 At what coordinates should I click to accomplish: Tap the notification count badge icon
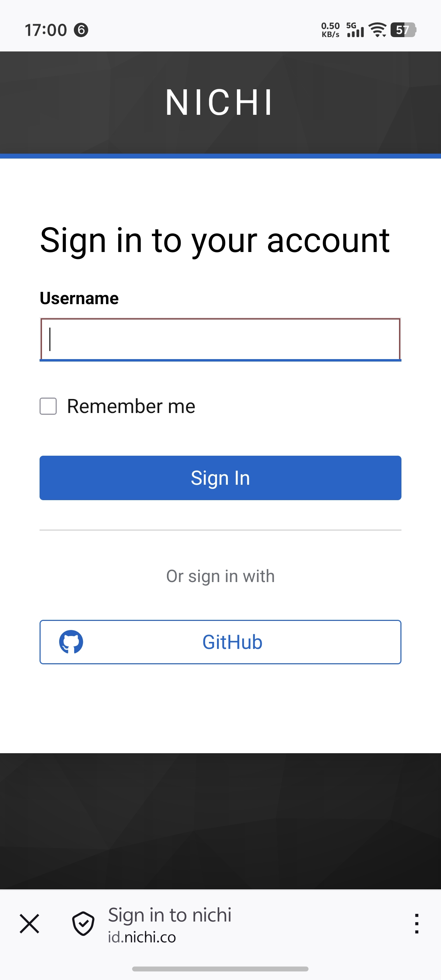coord(81,30)
